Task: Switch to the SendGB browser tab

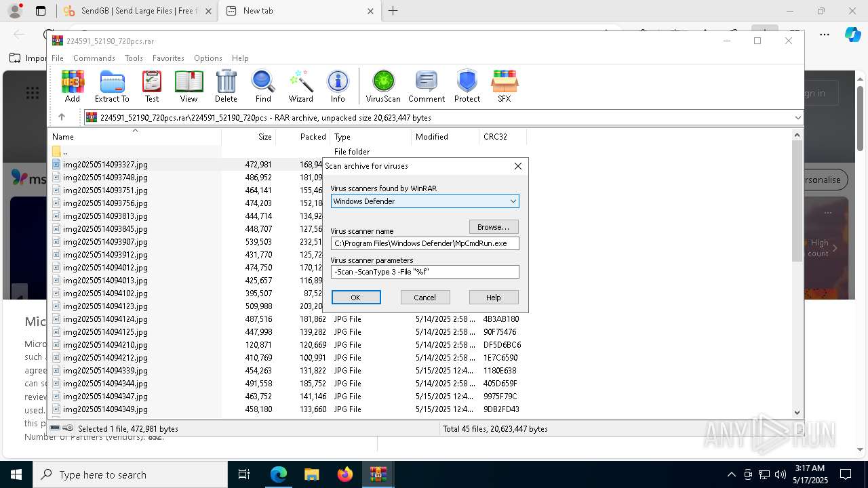Action: tap(139, 11)
